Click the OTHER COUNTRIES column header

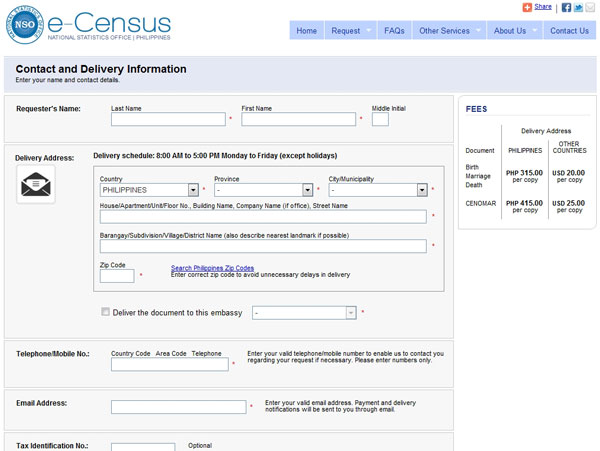click(x=569, y=147)
